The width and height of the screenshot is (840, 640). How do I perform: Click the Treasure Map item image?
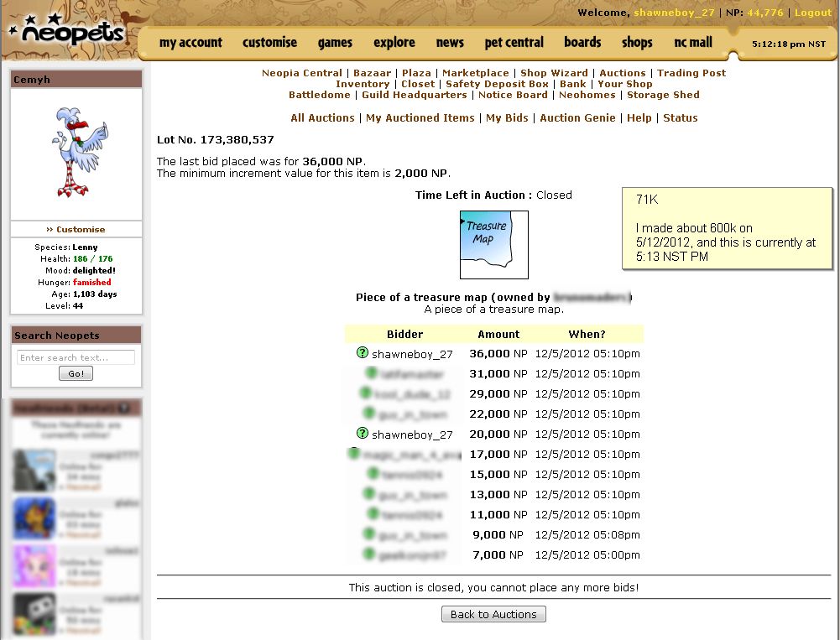click(x=494, y=245)
